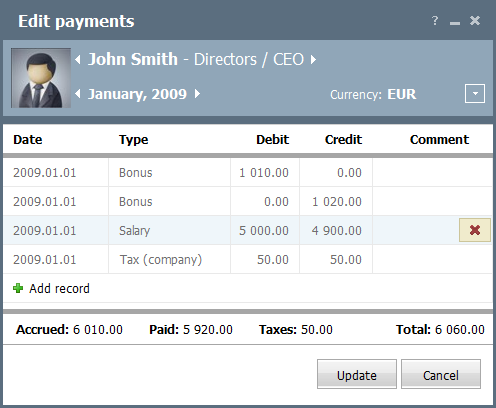This screenshot has height=408, width=496.
Task: Click the Tax (company) type cell
Action: pos(169,260)
